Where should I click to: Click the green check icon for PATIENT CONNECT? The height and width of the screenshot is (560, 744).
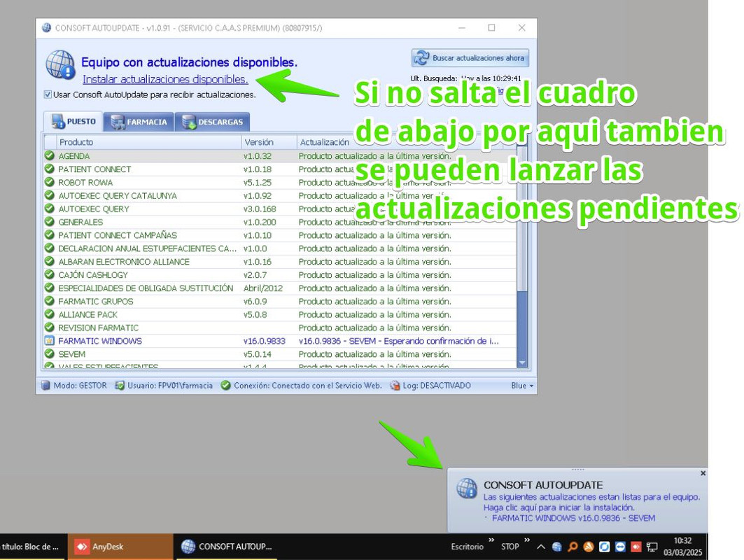pyautogui.click(x=50, y=169)
